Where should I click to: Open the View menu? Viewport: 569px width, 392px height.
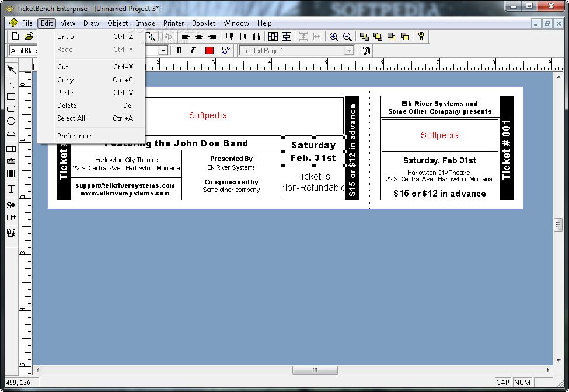(x=68, y=23)
